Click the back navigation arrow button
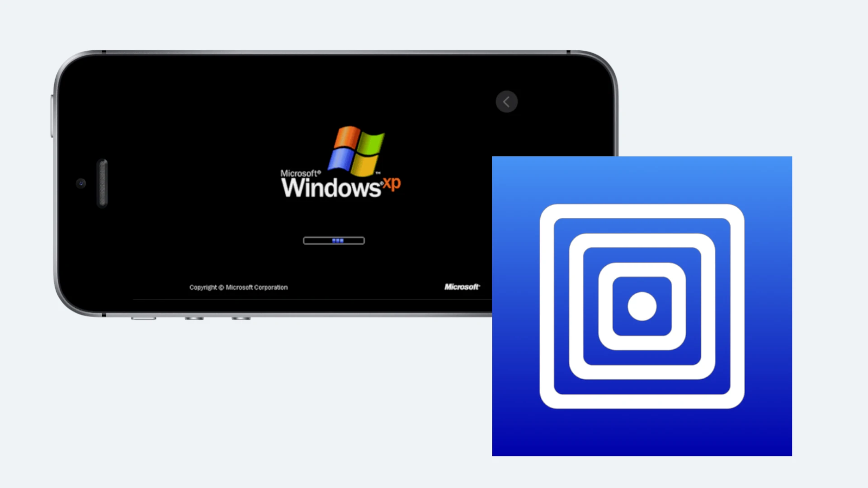Image resolution: width=868 pixels, height=488 pixels. coord(507,101)
